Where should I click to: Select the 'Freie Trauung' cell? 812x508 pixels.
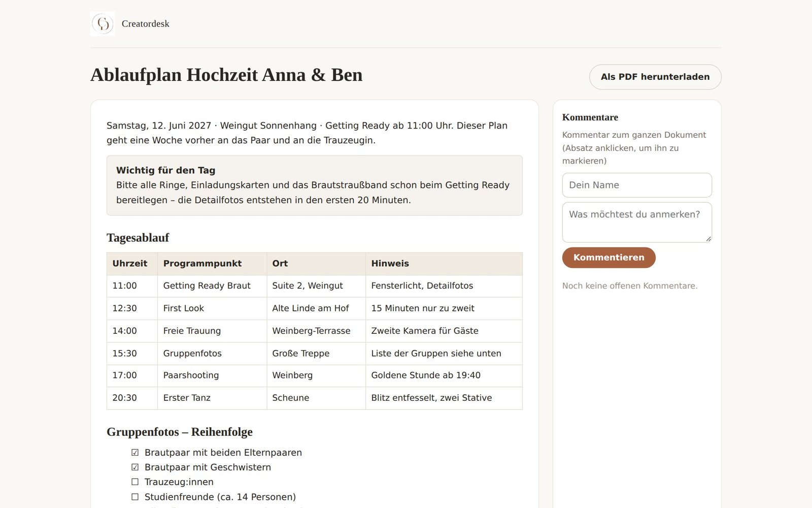(212, 331)
